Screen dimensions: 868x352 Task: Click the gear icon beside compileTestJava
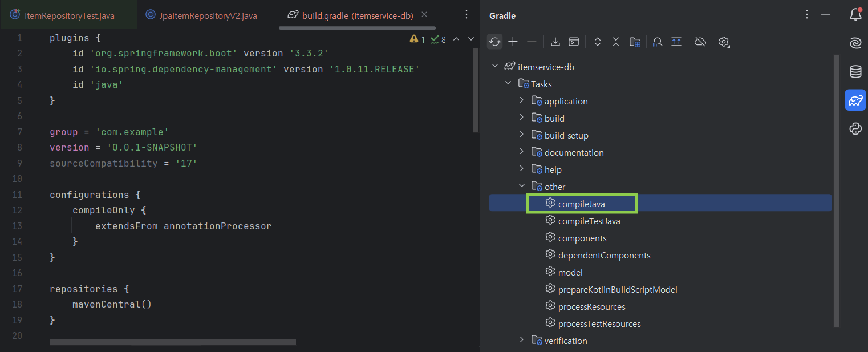(550, 220)
